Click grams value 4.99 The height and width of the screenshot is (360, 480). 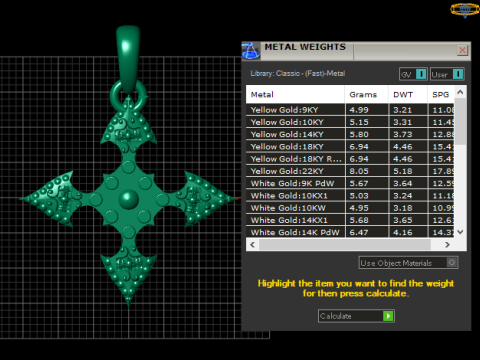point(359,110)
